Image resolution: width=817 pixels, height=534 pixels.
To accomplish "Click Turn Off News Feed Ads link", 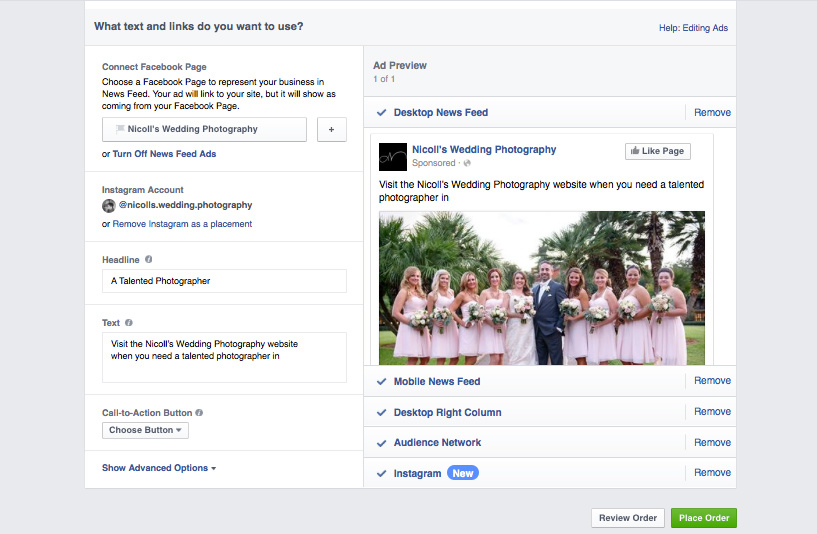I will coord(164,154).
